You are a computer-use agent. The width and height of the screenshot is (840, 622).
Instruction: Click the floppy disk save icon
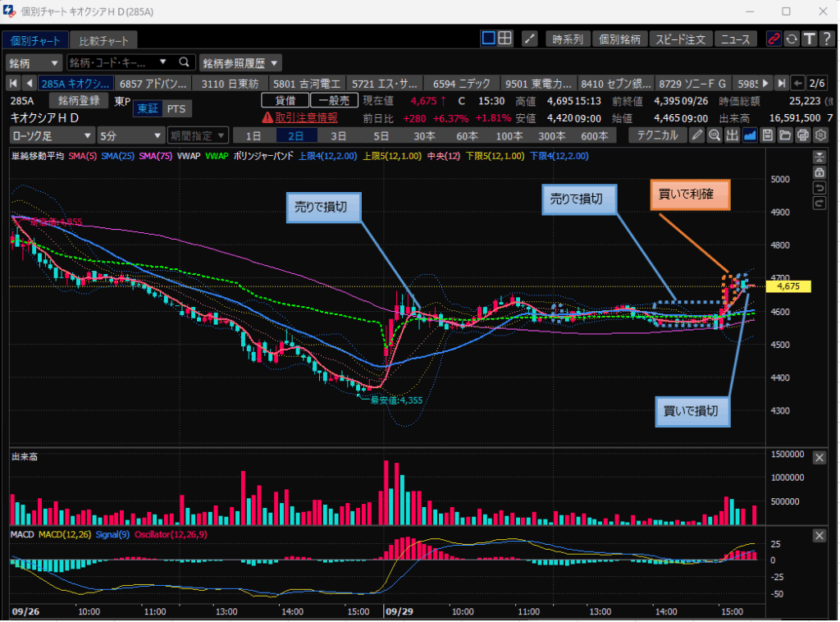click(x=768, y=135)
